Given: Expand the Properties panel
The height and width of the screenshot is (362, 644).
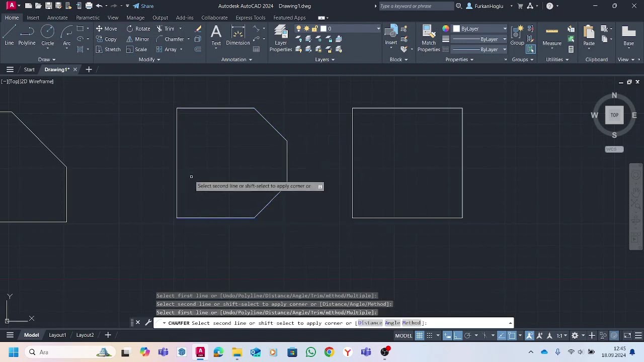Looking at the screenshot, I should point(459,59).
